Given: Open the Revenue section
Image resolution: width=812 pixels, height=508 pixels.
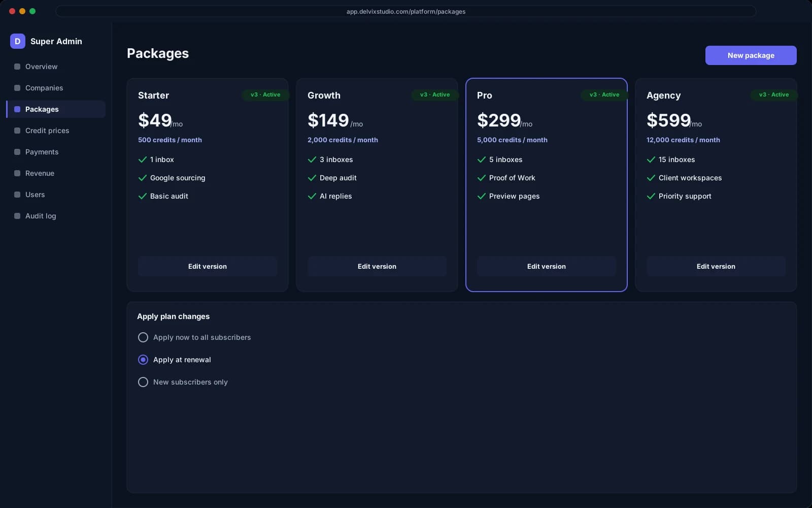Looking at the screenshot, I should click(56, 173).
